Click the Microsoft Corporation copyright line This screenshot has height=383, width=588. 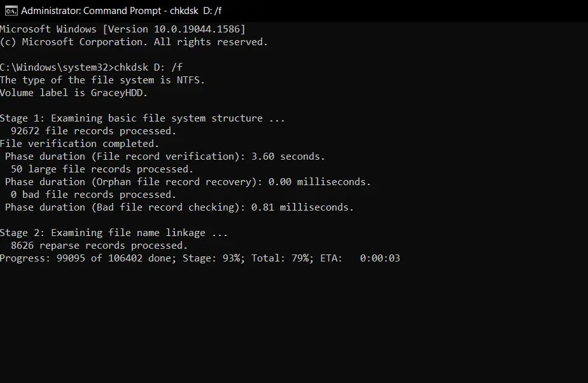pyautogui.click(x=134, y=42)
